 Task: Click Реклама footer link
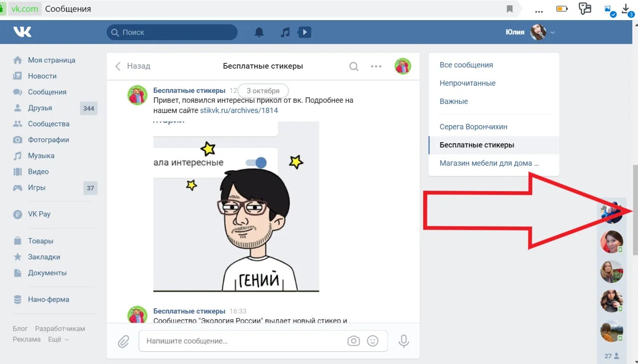(27, 339)
